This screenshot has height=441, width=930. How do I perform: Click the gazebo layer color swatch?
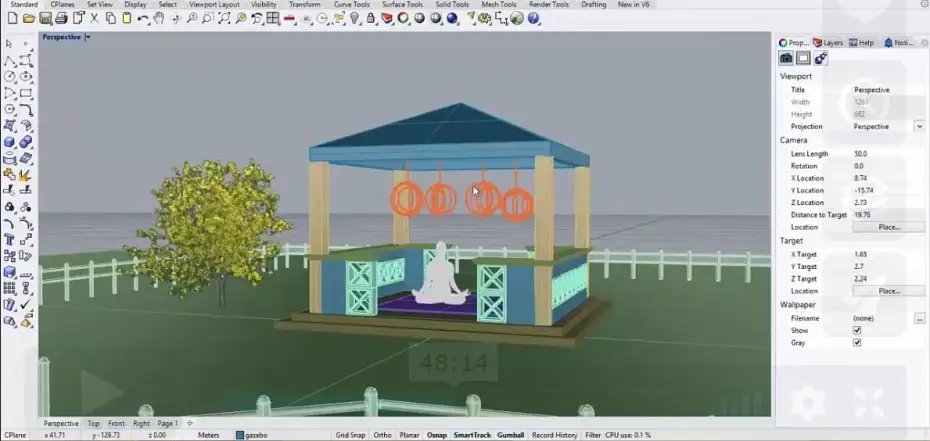tap(240, 435)
